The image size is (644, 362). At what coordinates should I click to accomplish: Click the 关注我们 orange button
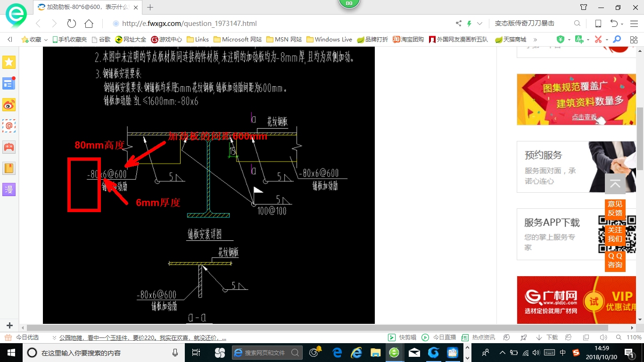pos(615,234)
